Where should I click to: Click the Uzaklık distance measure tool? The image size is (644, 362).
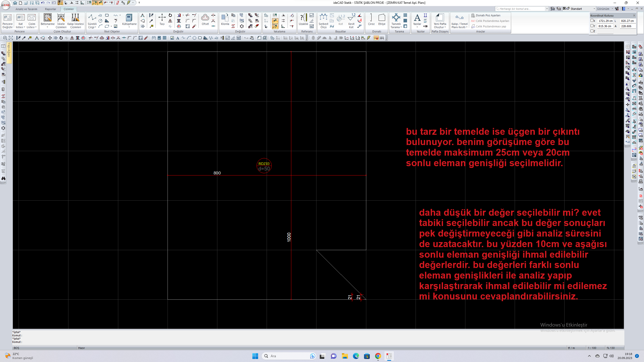coord(303,20)
